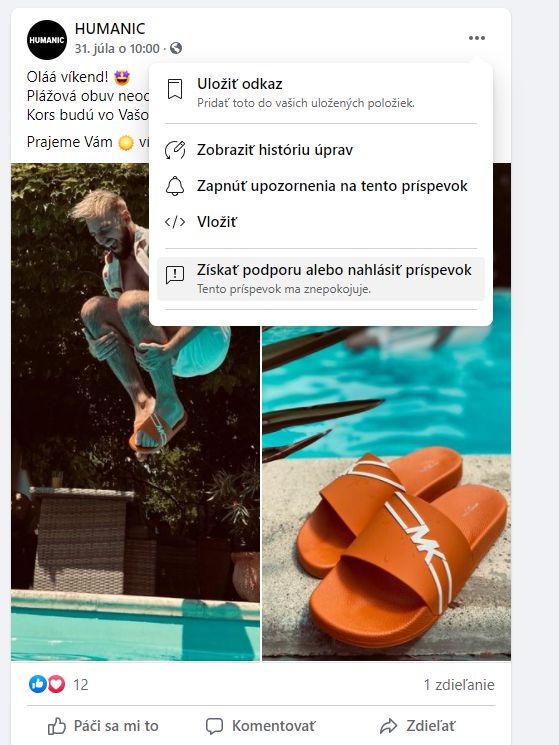Open the three-dot post options menu
Screen dimensions: 559x745
(x=476, y=38)
